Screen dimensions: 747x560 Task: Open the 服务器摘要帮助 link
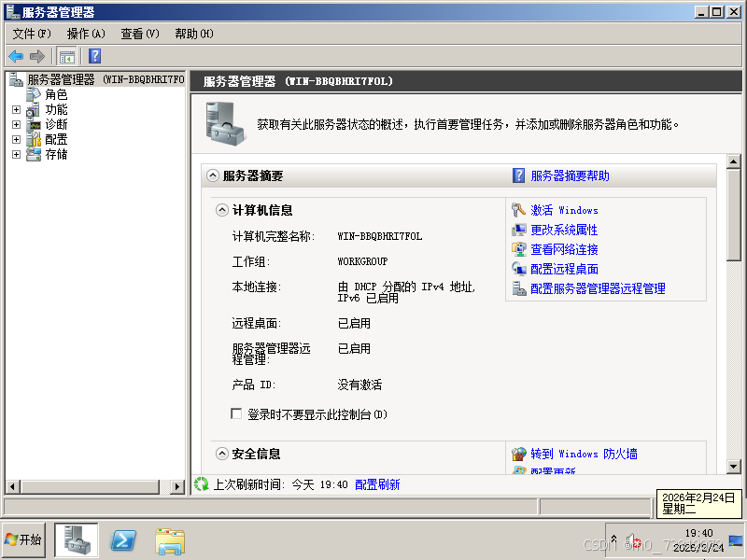click(x=571, y=175)
